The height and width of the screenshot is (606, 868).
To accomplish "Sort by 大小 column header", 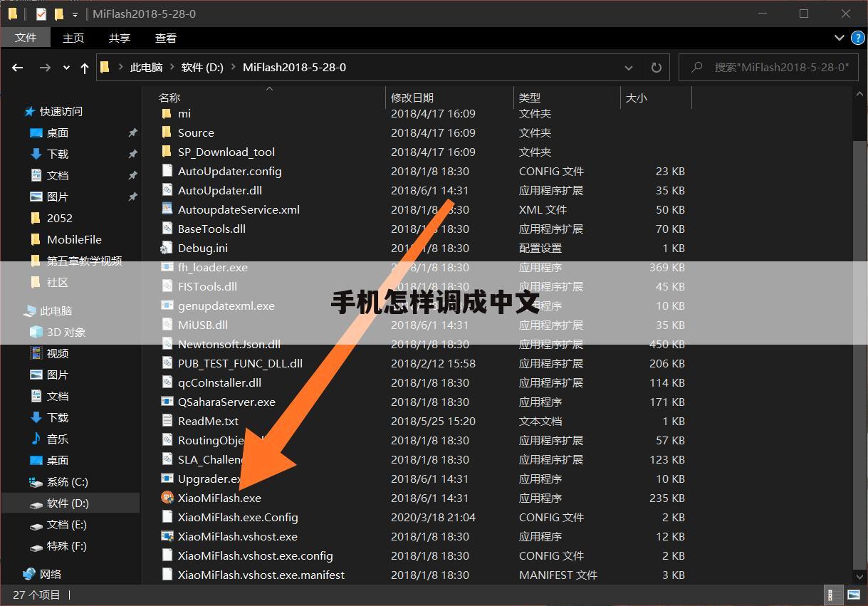I will coord(637,98).
